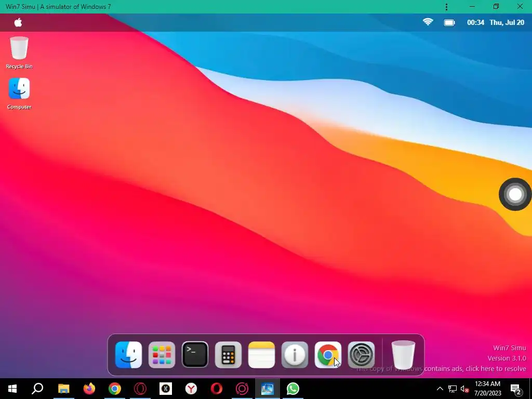Click the network tray icon
Screen dimensions: 532x399
tap(453, 389)
